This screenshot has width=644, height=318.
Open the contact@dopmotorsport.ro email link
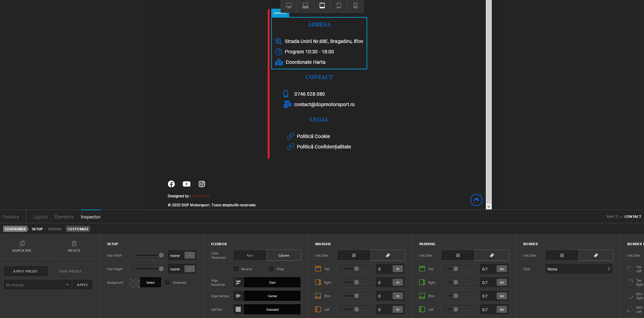[x=324, y=104]
